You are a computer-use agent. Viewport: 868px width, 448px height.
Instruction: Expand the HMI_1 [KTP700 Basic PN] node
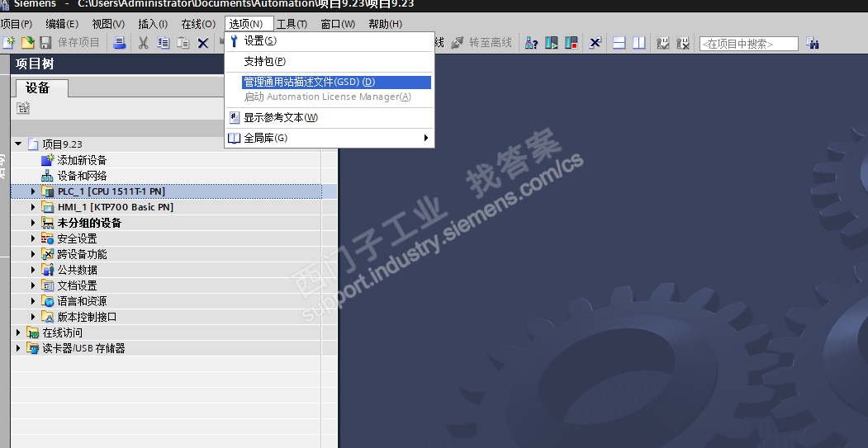point(33,207)
